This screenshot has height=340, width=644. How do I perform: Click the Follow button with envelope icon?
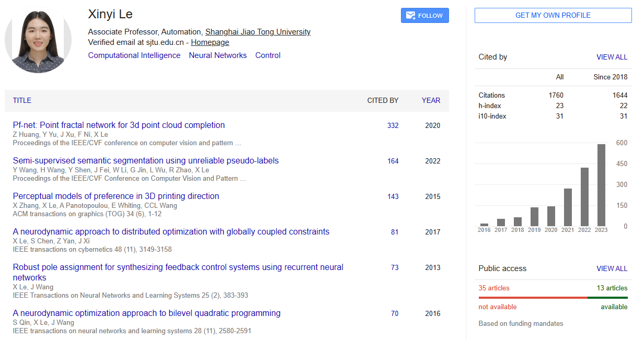pyautogui.click(x=424, y=16)
